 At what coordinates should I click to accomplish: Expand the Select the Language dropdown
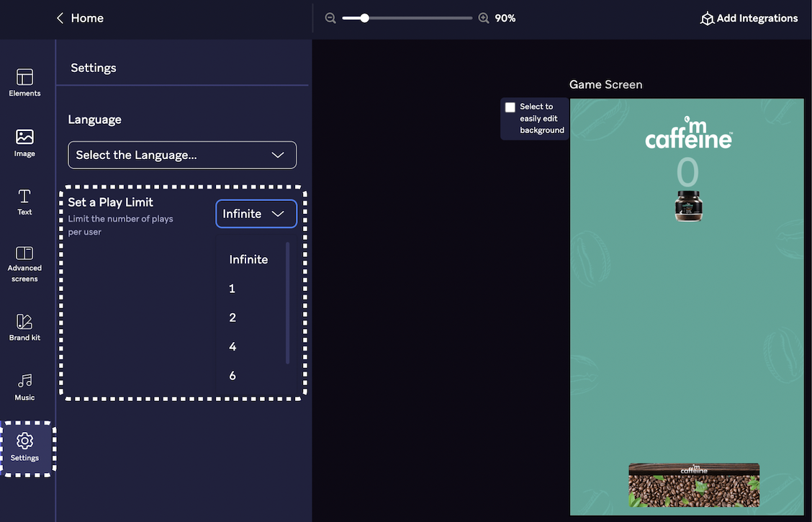coord(182,155)
